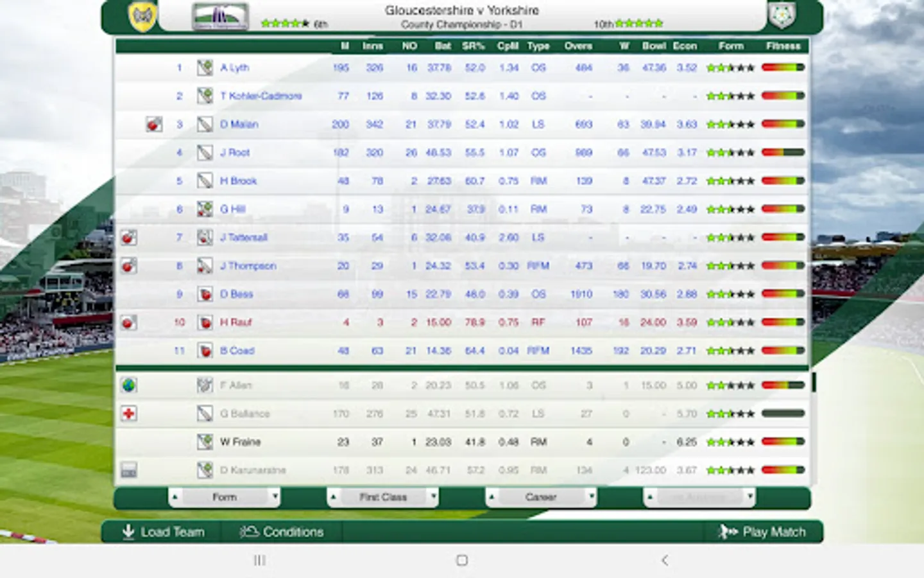Select player name D Bess
924x578 pixels.
coord(236,294)
